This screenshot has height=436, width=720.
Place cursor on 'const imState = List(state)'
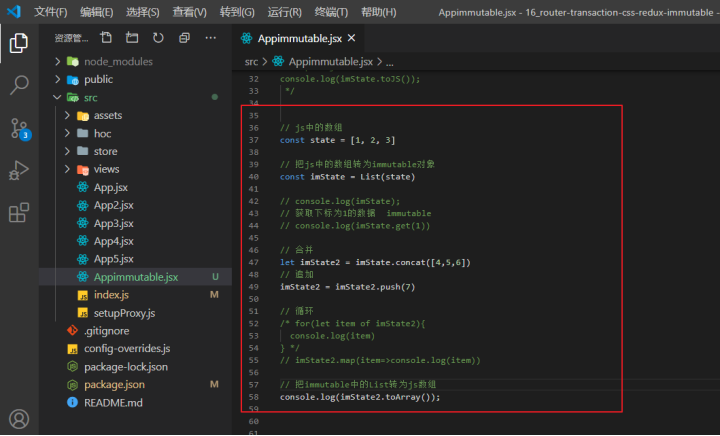[348, 177]
